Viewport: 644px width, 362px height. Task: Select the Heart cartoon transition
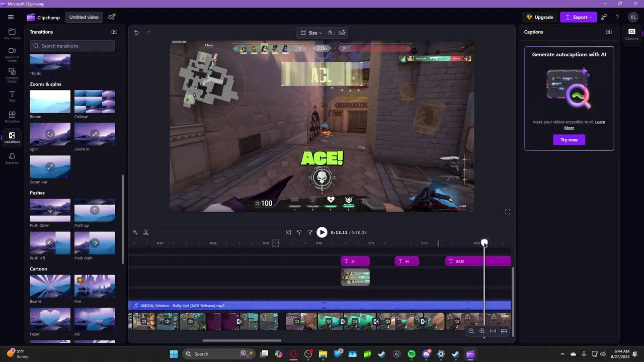(x=50, y=319)
